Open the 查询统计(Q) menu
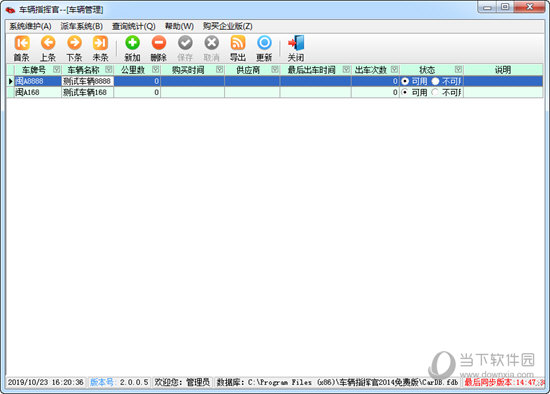 coord(134,26)
